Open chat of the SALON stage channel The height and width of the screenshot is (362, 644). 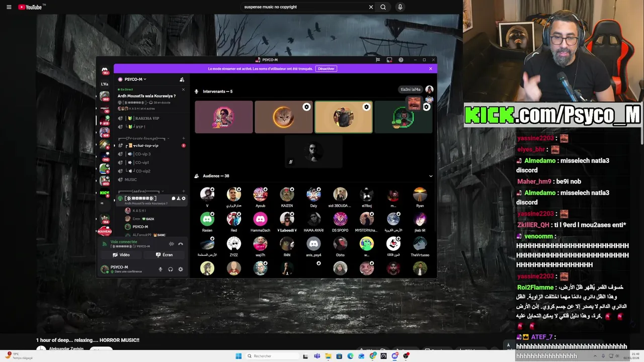[173, 199]
